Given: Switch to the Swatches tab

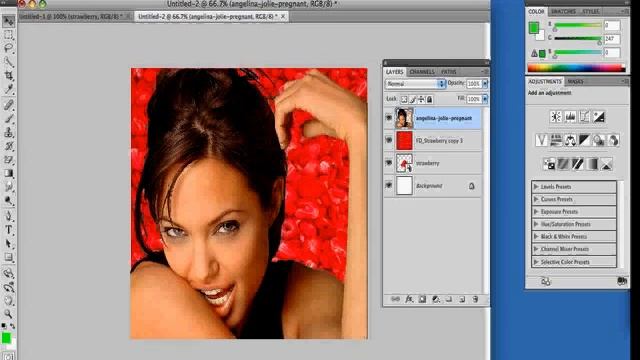Looking at the screenshot, I should (x=563, y=11).
